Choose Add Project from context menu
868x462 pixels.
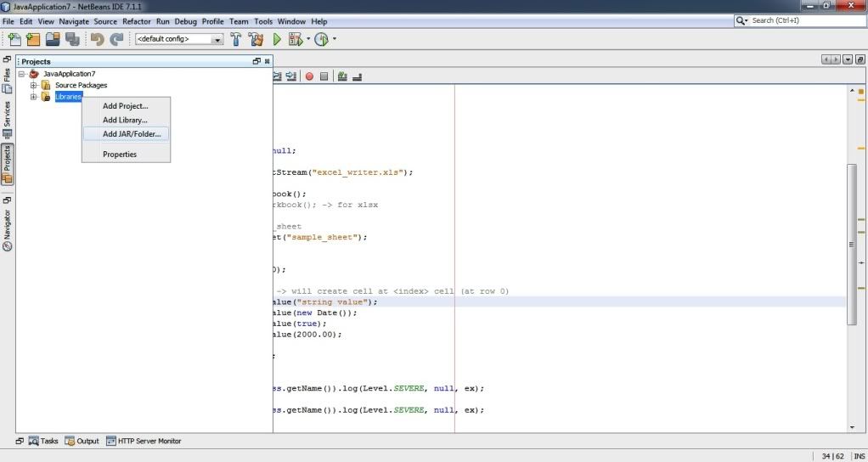pos(126,105)
